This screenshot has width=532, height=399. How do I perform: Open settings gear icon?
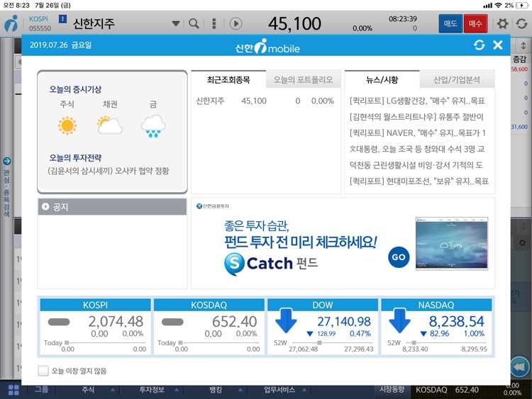pos(502,23)
